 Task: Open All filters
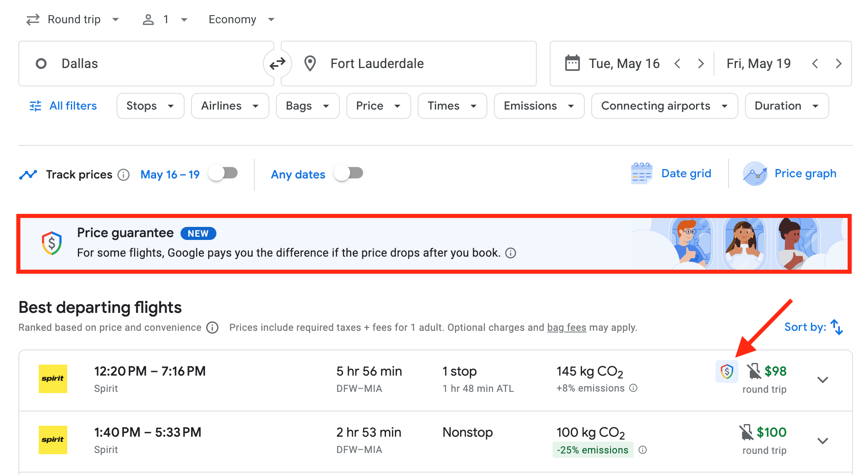coord(63,106)
